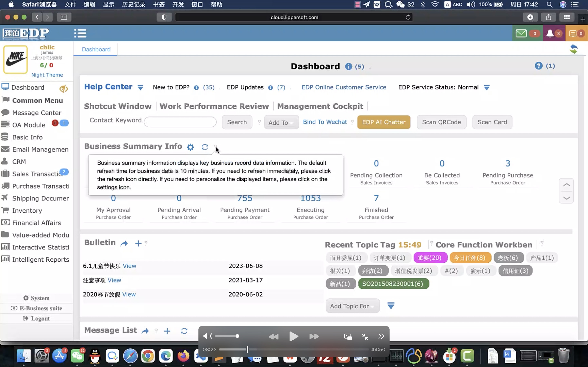This screenshot has width=588, height=367.
Task: Click the Business Summary Info settings gear icon
Action: coord(190,147)
